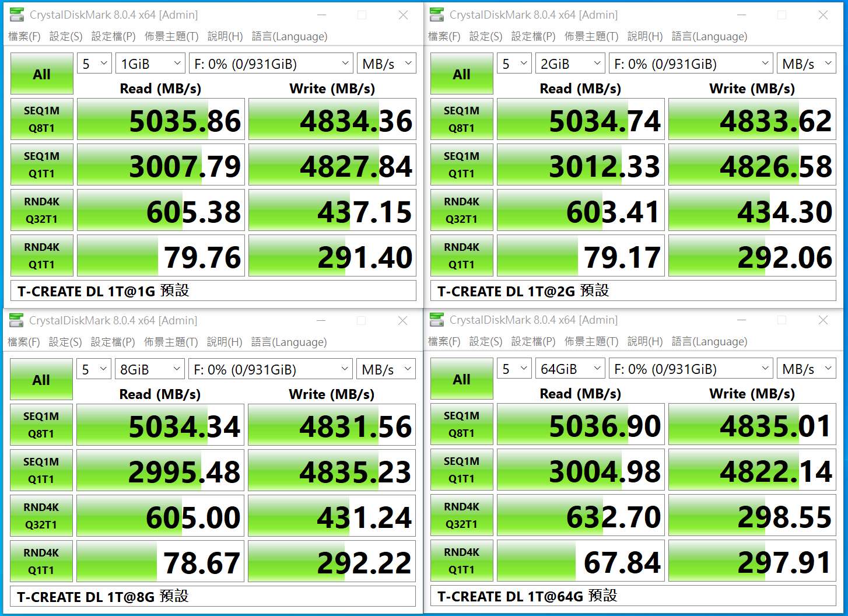Start SEQ1M Q1T1 test in the 64GiB window
848x616 pixels.
click(x=462, y=470)
